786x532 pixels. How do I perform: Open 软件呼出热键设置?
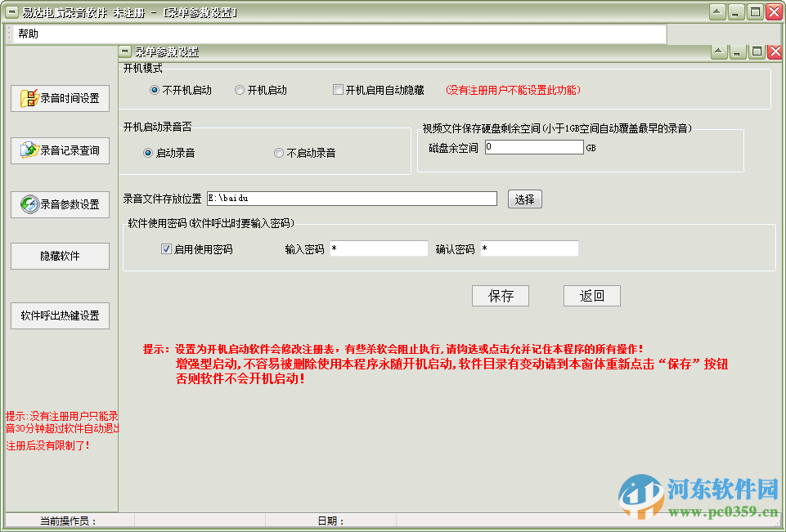tap(61, 315)
